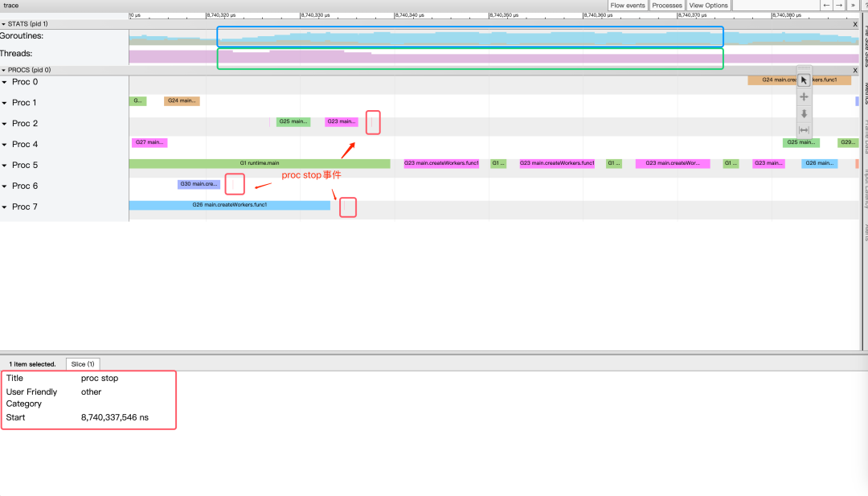Collapse the PROCS (pid 0) group

tap(4, 70)
